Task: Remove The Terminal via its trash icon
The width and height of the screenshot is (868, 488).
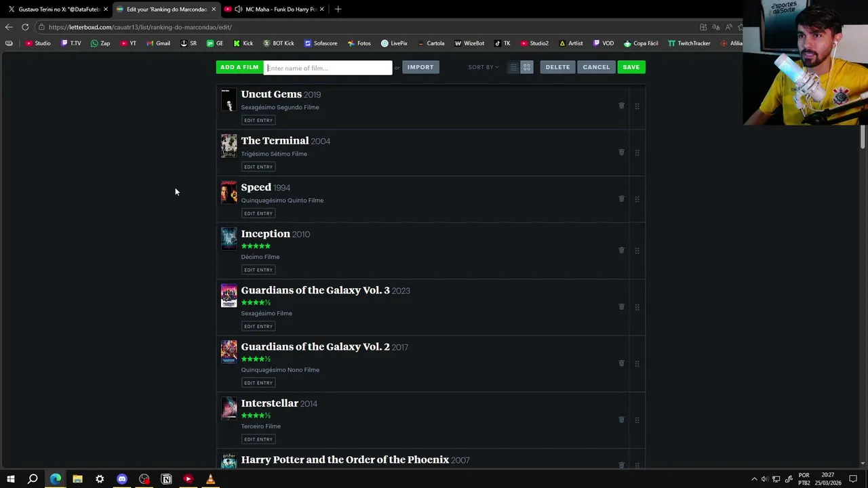Action: 621,152
